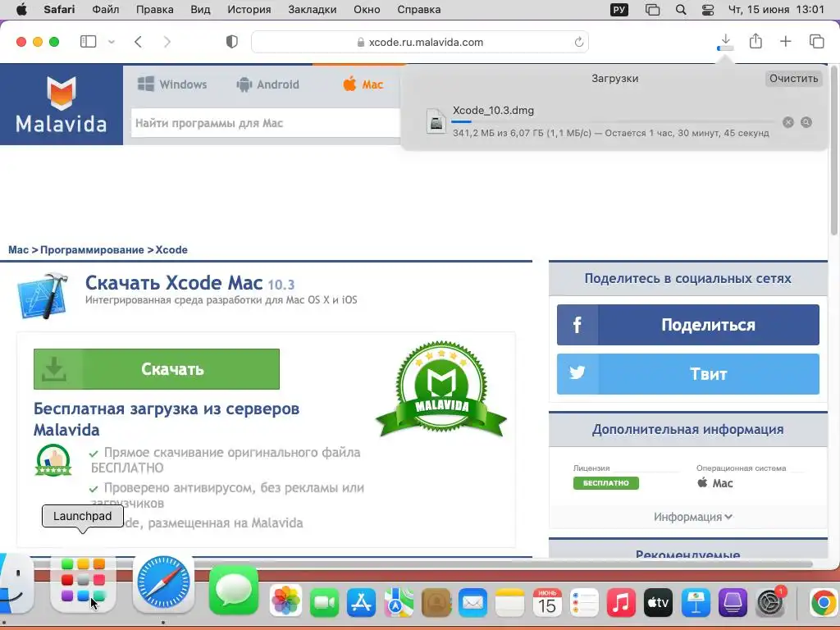Open App Store from the Dock
This screenshot has height=630, width=840.
pyautogui.click(x=362, y=603)
